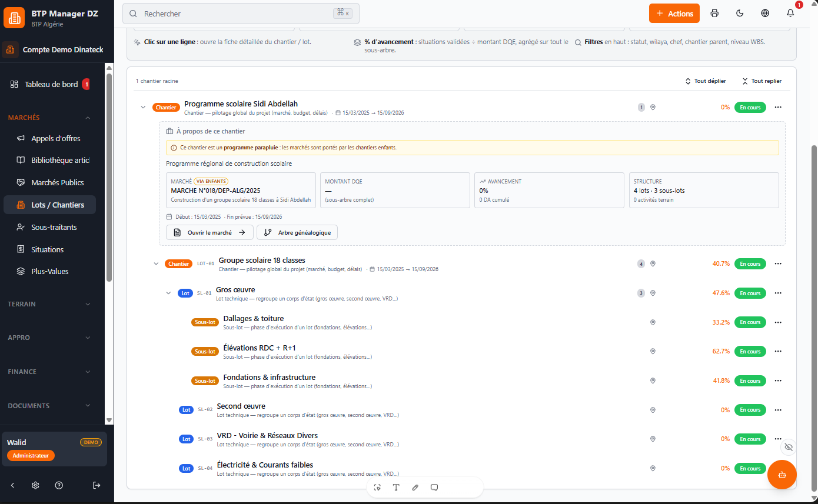Open the print icon in top bar
This screenshot has height=504, width=818.
(x=714, y=14)
